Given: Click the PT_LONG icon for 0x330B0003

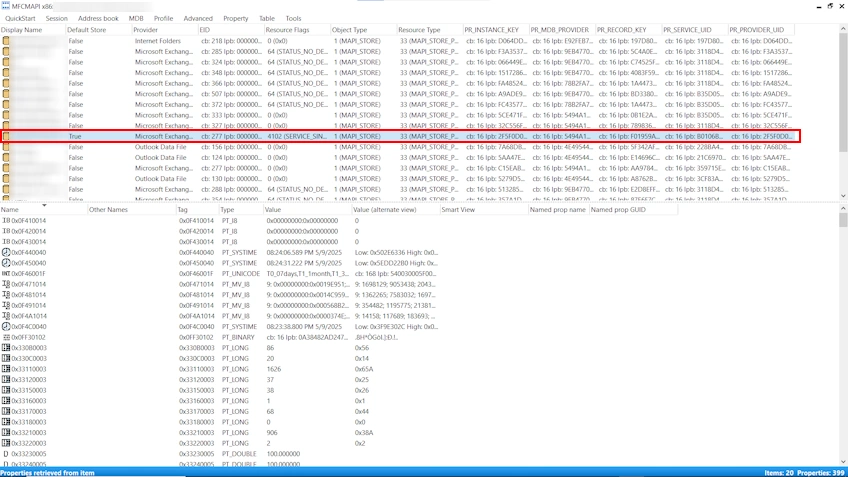Looking at the screenshot, I should pos(6,348).
